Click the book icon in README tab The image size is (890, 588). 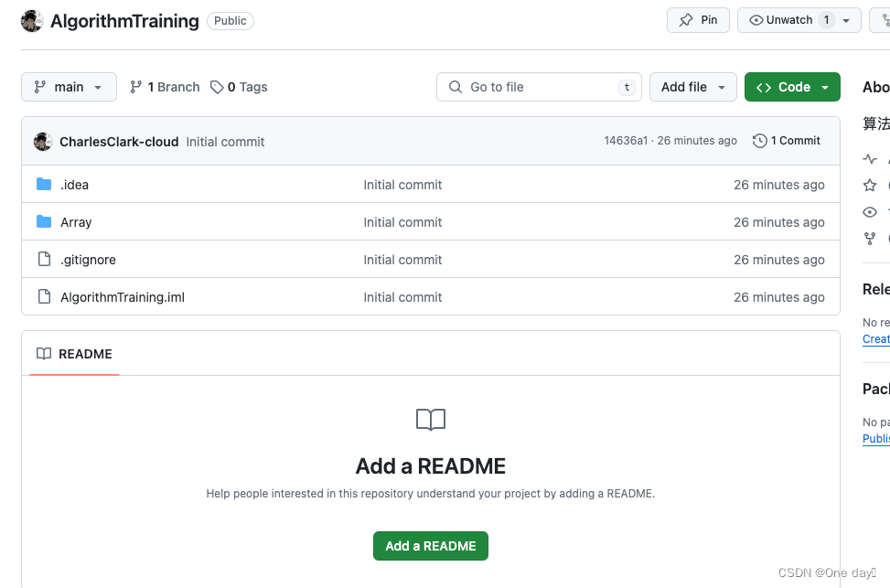pos(44,354)
